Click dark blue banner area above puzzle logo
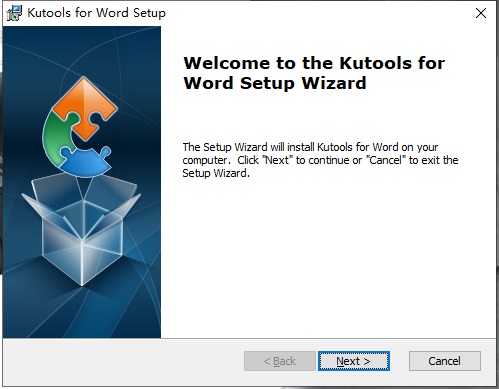This screenshot has height=389, width=499. [82, 50]
